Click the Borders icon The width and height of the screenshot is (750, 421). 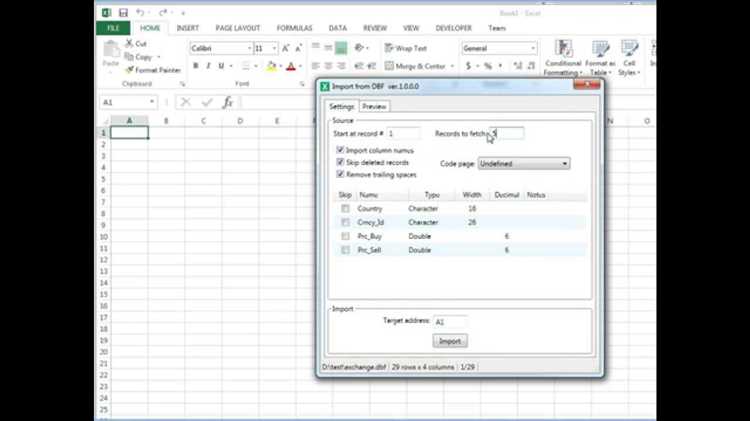[x=246, y=66]
